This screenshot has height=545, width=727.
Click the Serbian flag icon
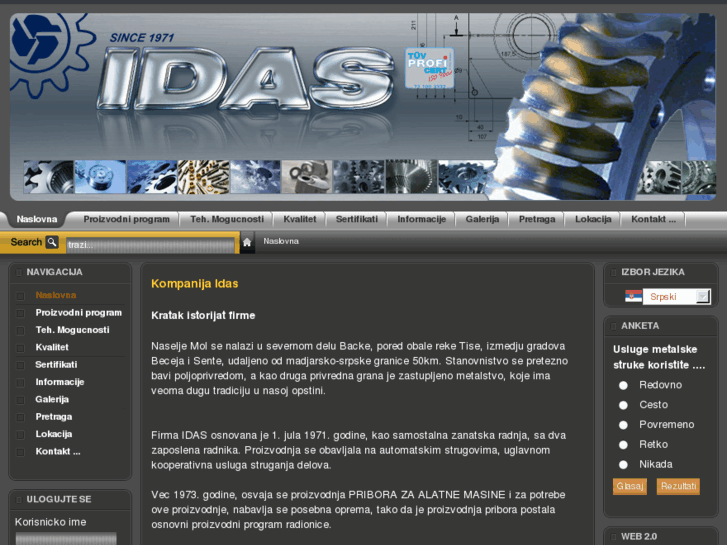[633, 296]
